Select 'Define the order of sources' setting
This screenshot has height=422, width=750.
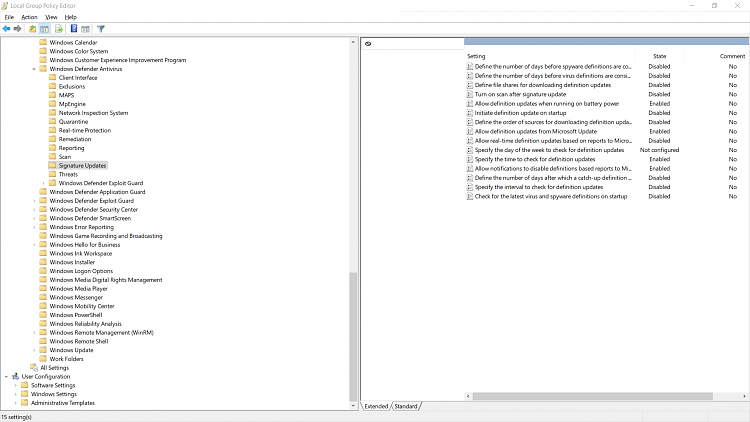[x=553, y=122]
